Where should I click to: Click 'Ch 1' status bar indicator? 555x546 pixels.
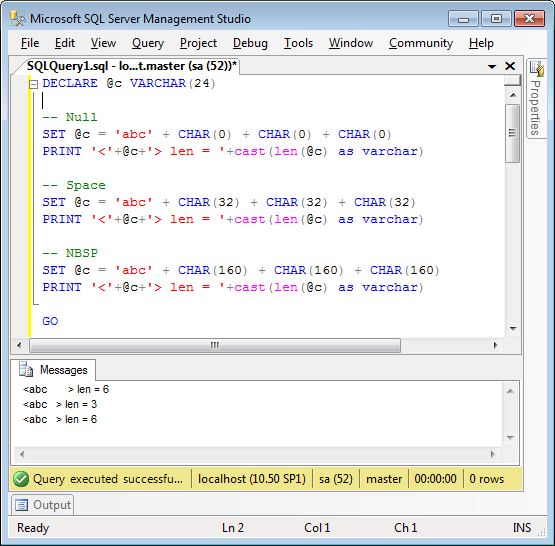coord(406,528)
